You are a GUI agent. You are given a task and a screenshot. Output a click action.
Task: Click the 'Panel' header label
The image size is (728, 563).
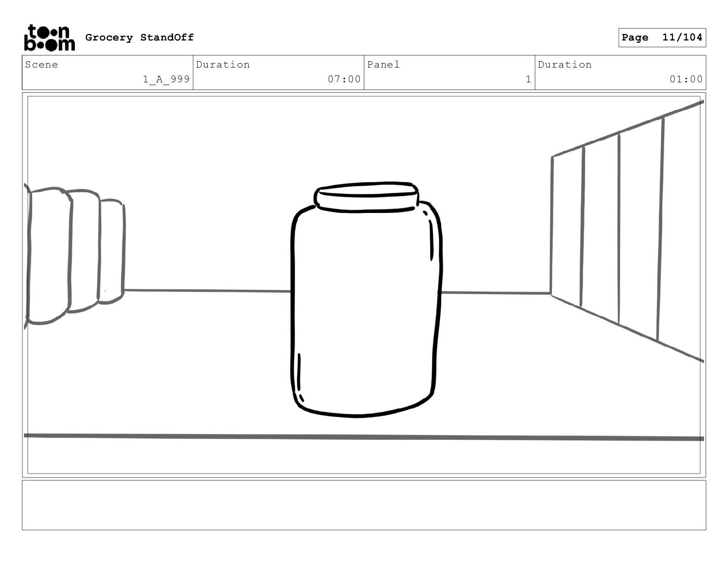pyautogui.click(x=383, y=64)
